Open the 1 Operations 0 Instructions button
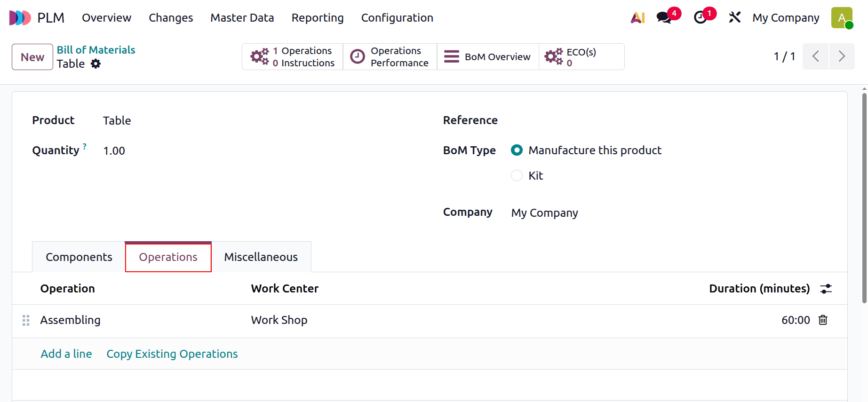 (293, 57)
